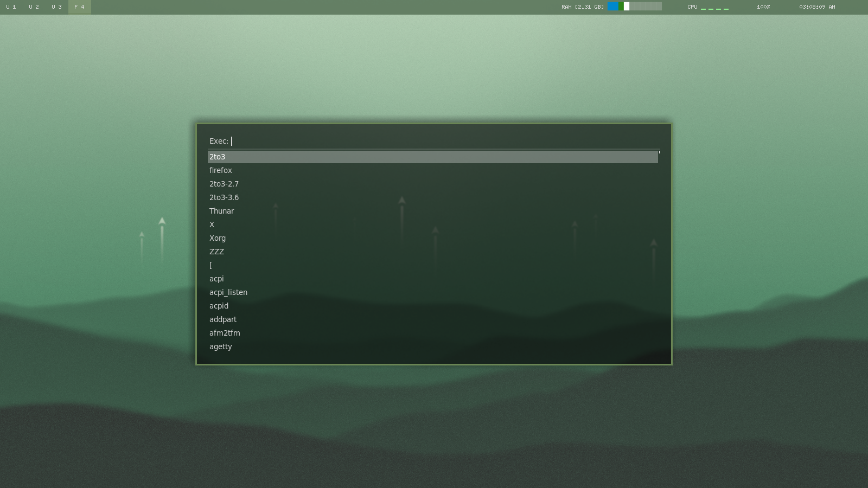Image resolution: width=868 pixels, height=488 pixels.
Task: Select the addpart entry
Action: point(433,319)
